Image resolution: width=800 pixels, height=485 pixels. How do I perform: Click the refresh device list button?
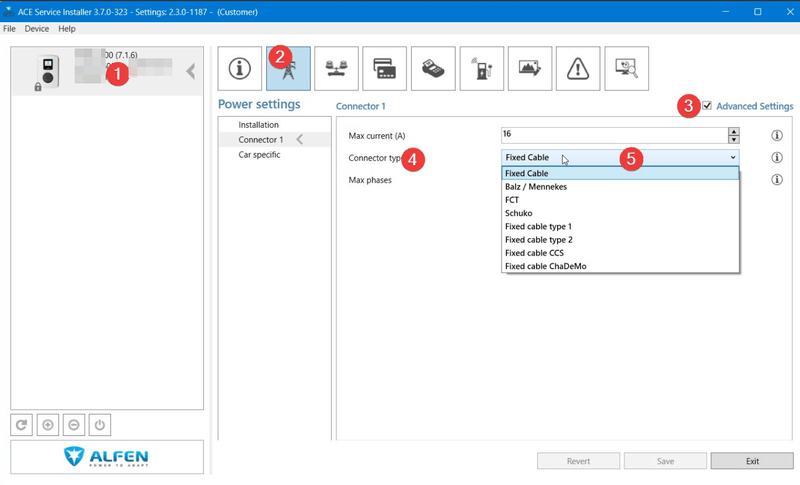[x=21, y=425]
